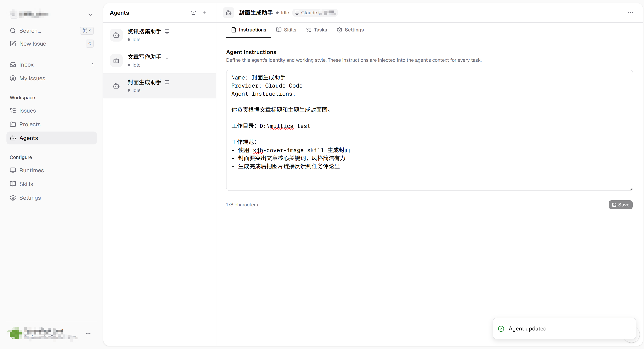Screen dimensions: 644x349
Task: Click the '178 characters' counter text
Action: (x=242, y=205)
